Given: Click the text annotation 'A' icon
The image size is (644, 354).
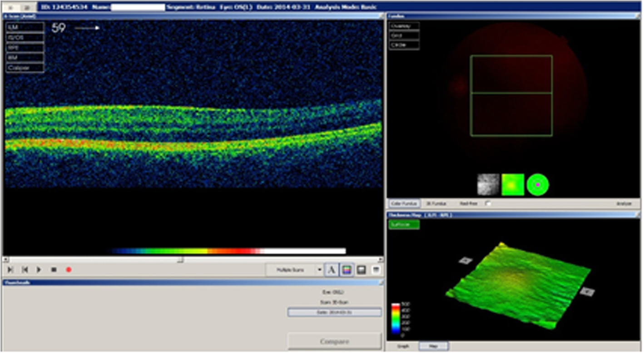Looking at the screenshot, I should [x=332, y=270].
